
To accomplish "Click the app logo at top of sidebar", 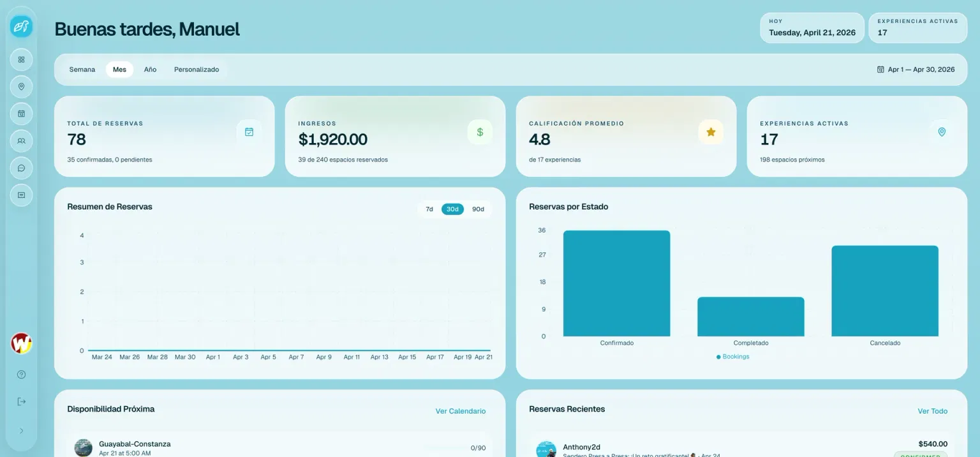I will [21, 26].
